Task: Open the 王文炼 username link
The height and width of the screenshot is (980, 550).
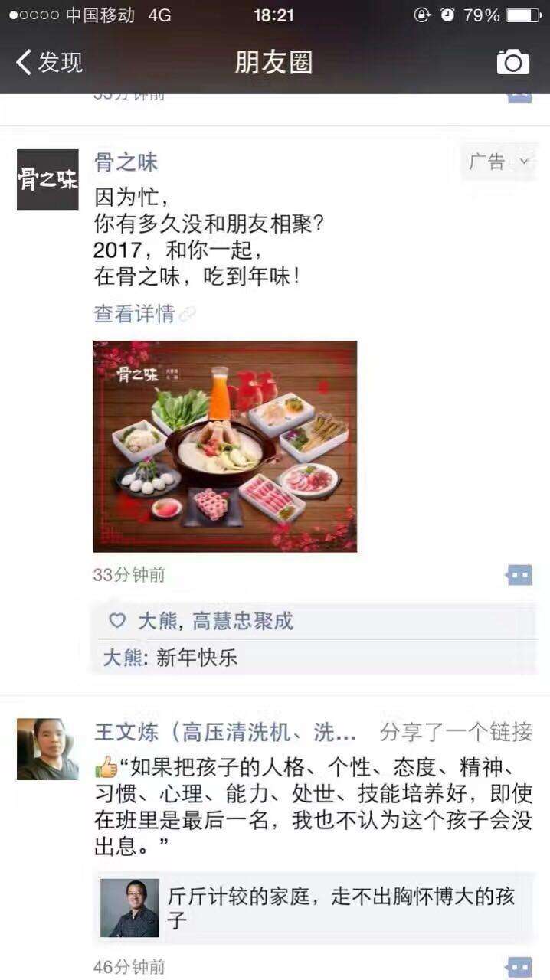Action: (224, 732)
